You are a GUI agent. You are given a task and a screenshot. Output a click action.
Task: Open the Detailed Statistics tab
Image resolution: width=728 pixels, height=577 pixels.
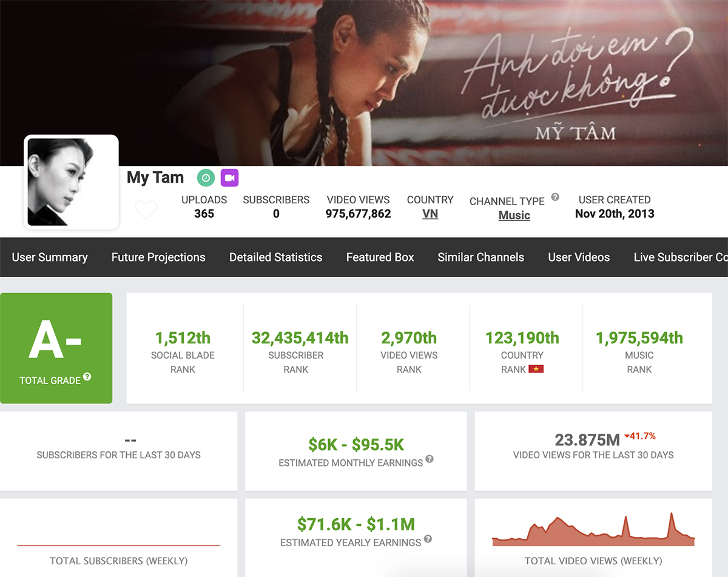coord(275,257)
